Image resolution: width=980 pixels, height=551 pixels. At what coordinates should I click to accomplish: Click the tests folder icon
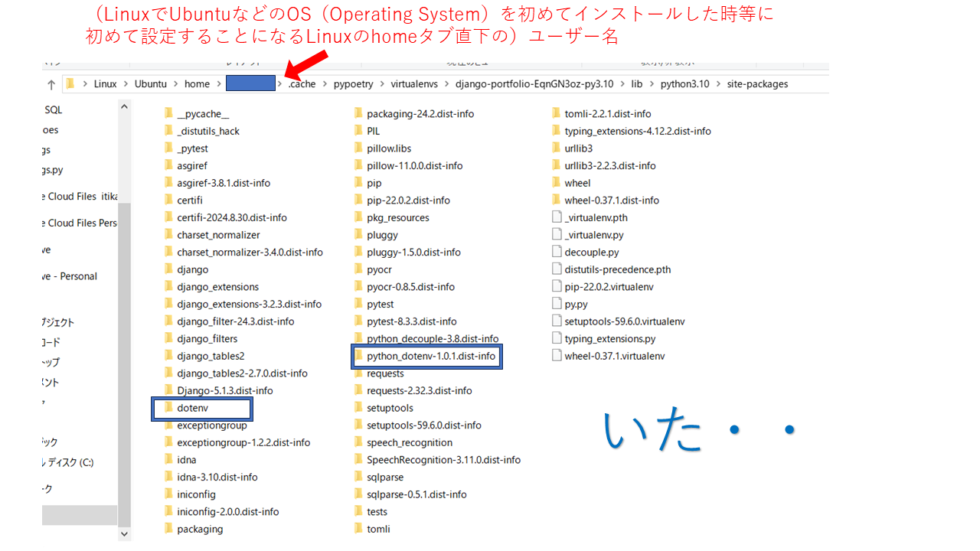(358, 511)
